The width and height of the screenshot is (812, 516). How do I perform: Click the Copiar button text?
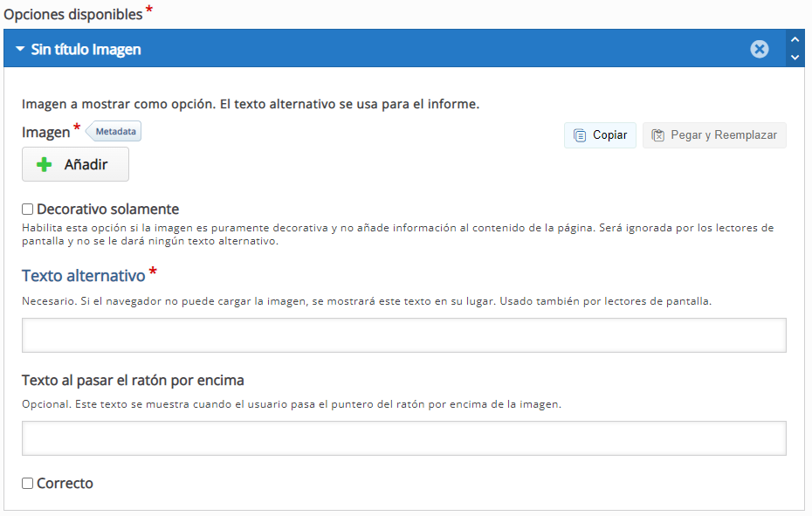pyautogui.click(x=609, y=135)
